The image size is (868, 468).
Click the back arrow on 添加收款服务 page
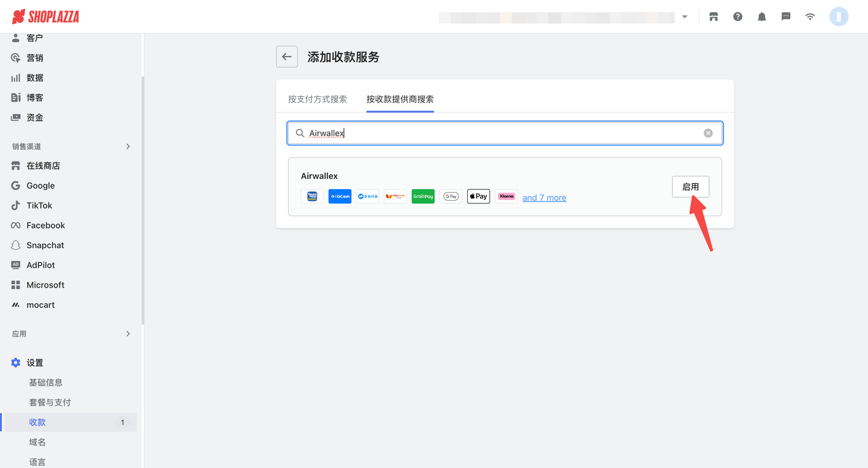click(x=286, y=56)
